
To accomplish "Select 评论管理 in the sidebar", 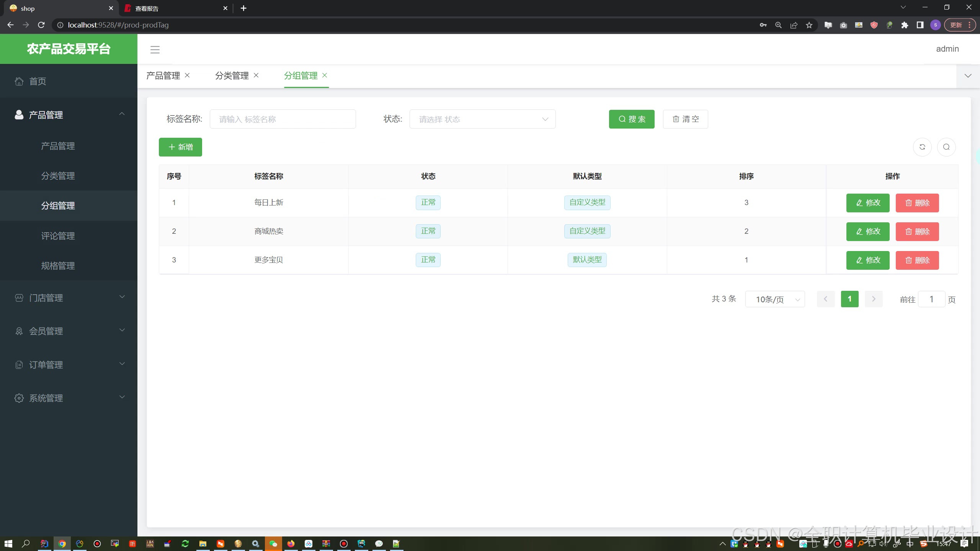I will point(58,236).
